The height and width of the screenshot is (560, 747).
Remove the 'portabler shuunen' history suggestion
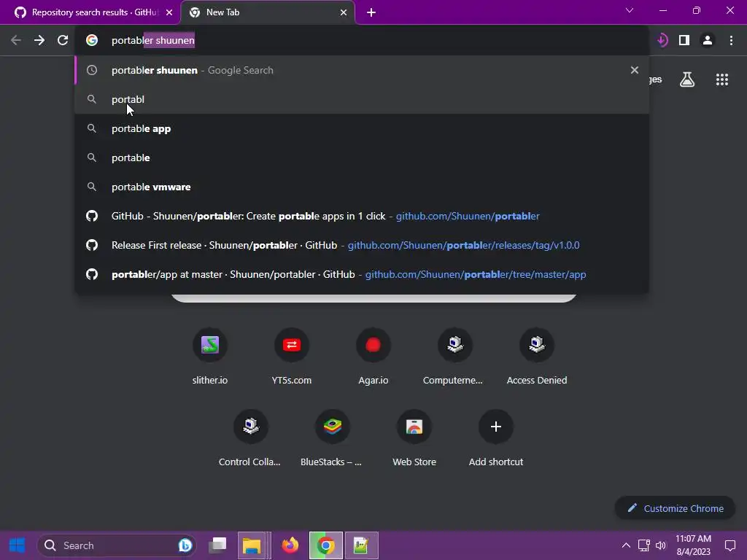(x=635, y=70)
